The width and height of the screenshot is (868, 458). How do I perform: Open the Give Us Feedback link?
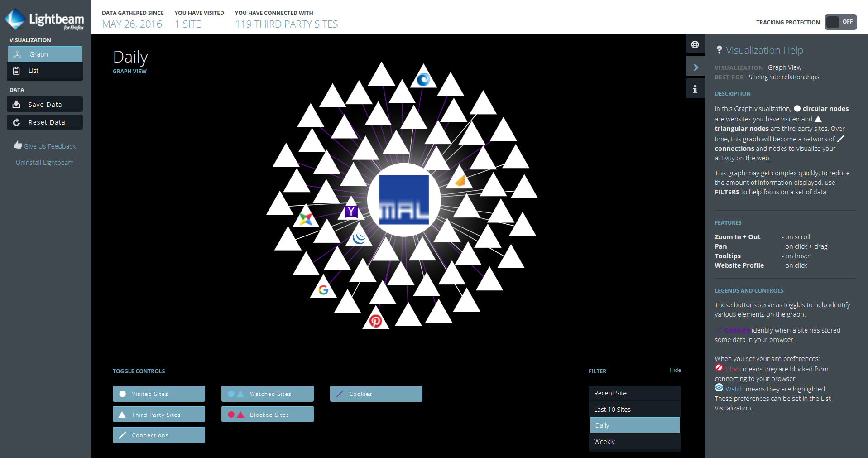pos(49,146)
